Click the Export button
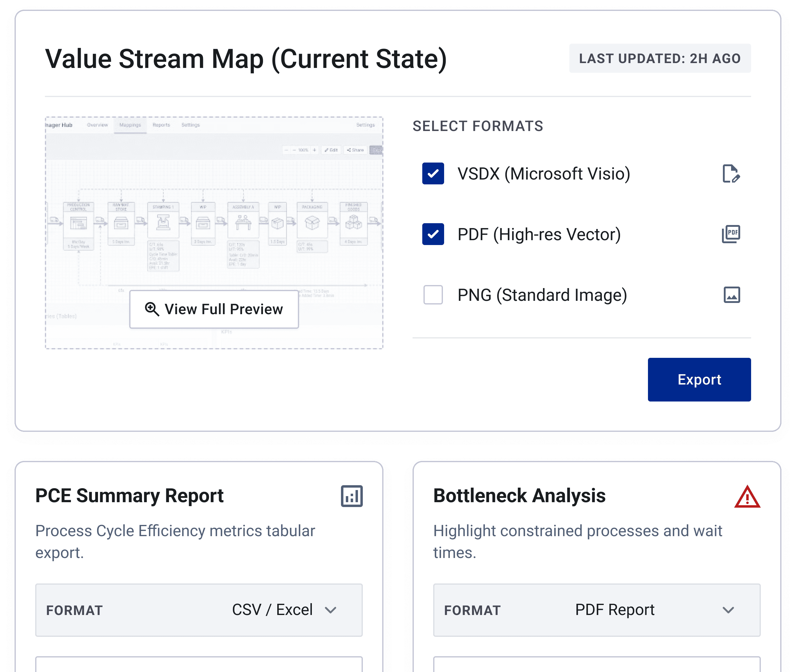Image resolution: width=796 pixels, height=672 pixels. coord(699,379)
